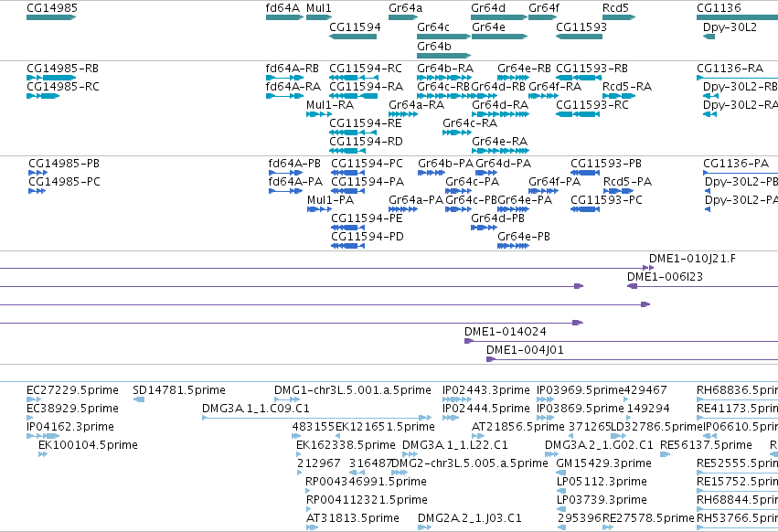The image size is (778, 532).
Task: Select protein Gr64f-PA
Action: [543, 191]
